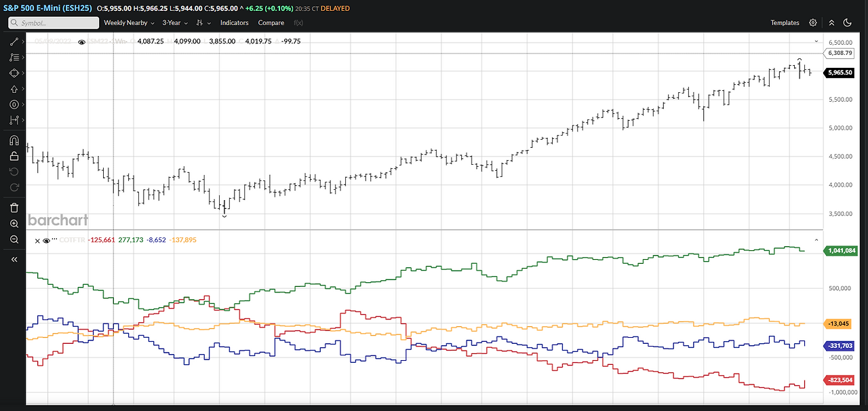Viewport: 868px width, 411px height.
Task: Choose the shapes drawing tool
Action: click(14, 73)
